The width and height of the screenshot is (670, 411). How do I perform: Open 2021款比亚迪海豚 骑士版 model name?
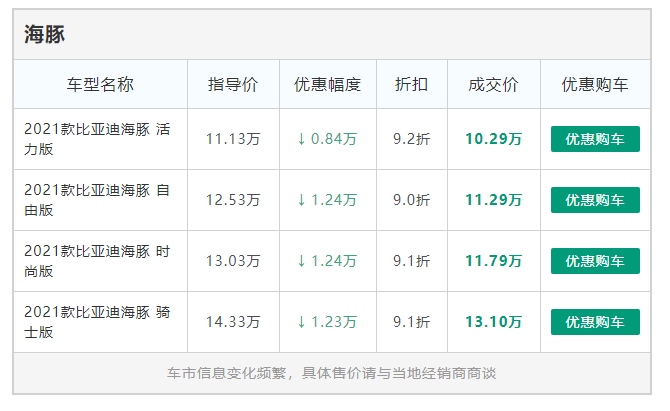coord(97,322)
